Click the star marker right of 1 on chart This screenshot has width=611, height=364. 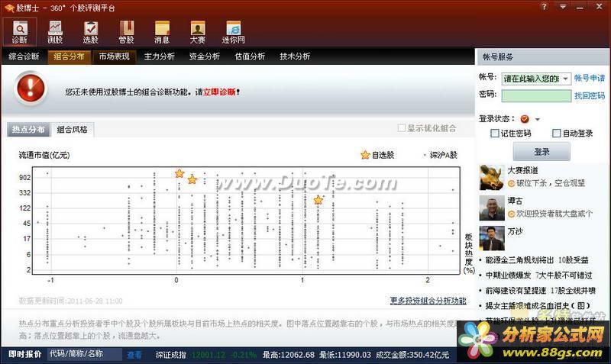(318, 200)
